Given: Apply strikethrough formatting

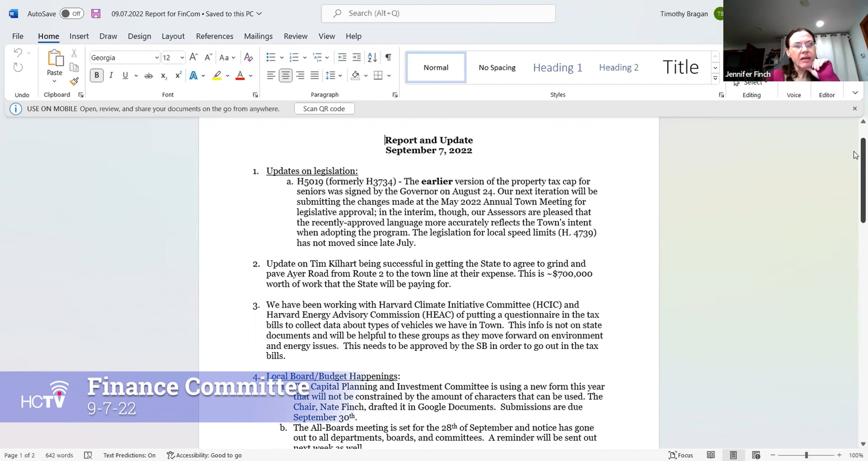Looking at the screenshot, I should (x=148, y=76).
